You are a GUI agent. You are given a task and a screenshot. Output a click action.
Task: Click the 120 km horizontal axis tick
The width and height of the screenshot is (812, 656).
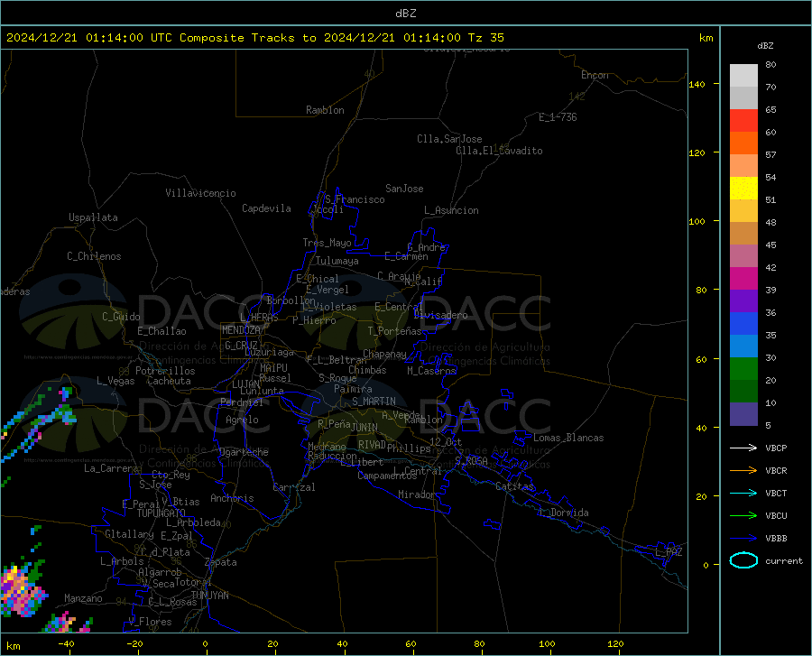point(615,643)
